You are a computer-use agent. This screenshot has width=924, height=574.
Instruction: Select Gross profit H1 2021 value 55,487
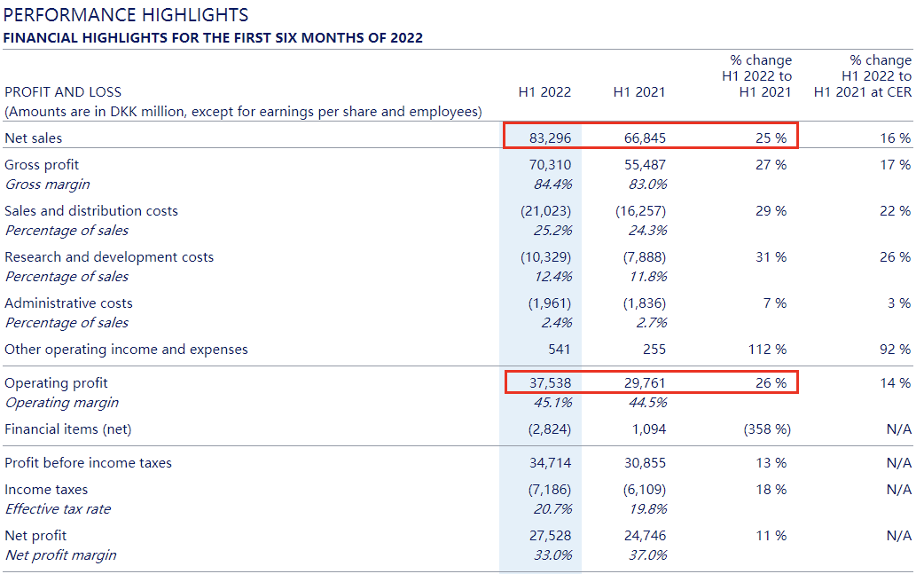(645, 165)
